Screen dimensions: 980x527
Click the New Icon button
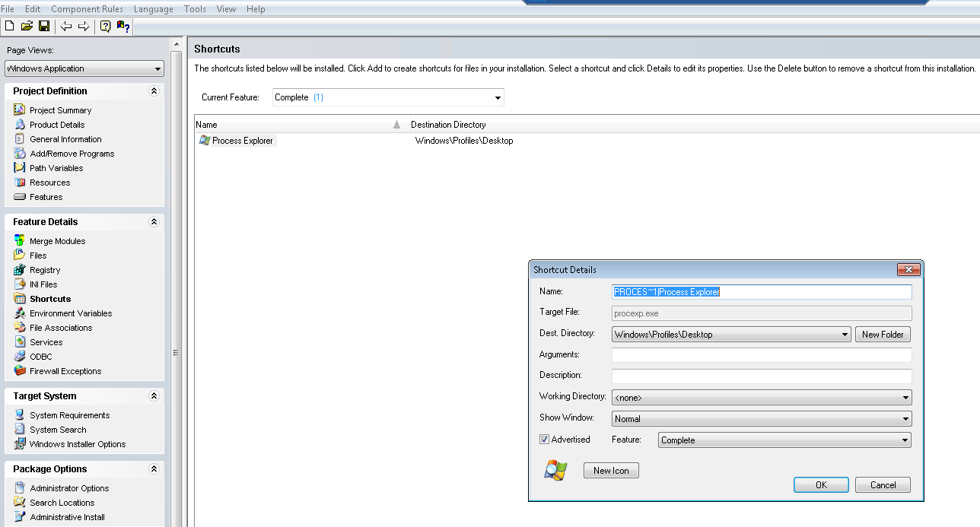point(611,471)
